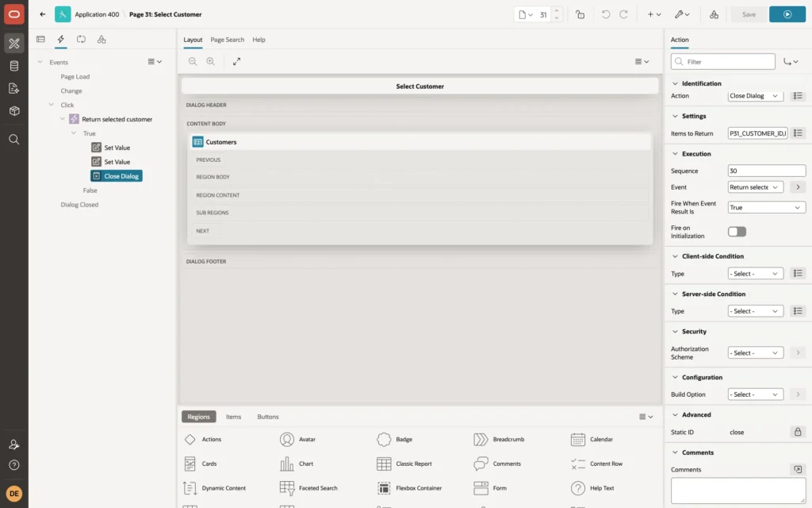This screenshot has width=812, height=508.
Task: Select the Dynamic Actions lightning tab
Action: pyautogui.click(x=60, y=40)
